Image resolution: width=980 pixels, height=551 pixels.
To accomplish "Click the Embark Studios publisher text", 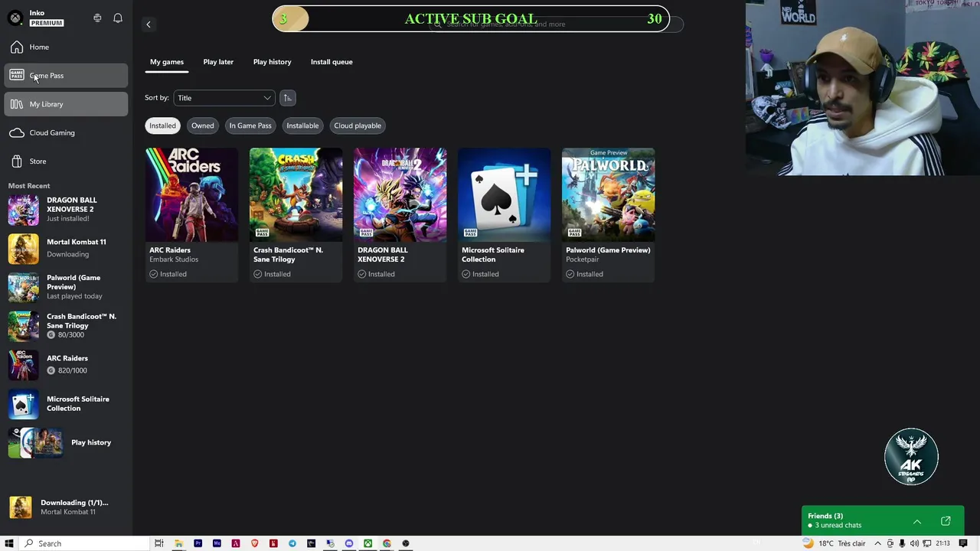I will (x=174, y=259).
